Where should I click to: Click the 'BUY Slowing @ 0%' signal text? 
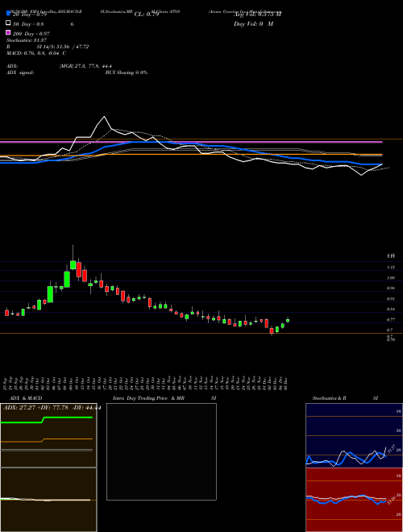(127, 73)
